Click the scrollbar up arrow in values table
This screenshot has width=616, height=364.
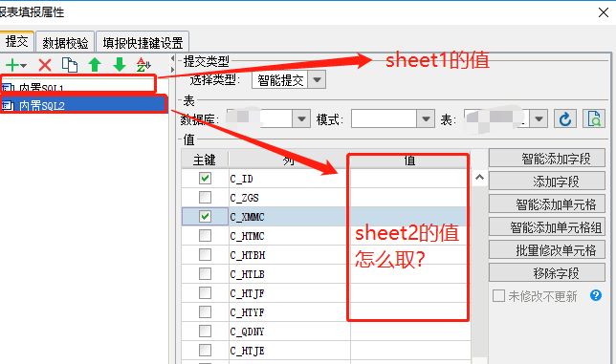point(479,178)
